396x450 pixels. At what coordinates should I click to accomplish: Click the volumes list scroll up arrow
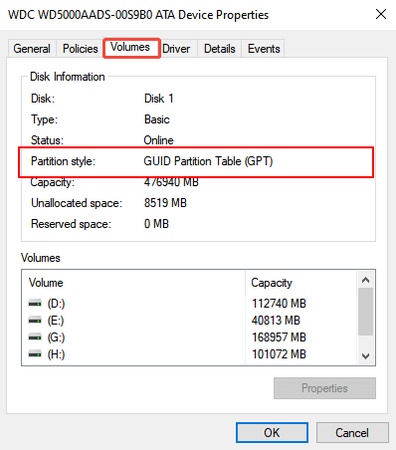click(x=366, y=280)
